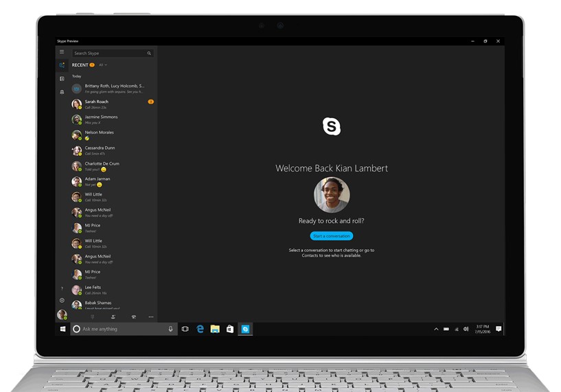The height and width of the screenshot is (392, 561).
Task: Click Start a conversation button
Action: click(x=331, y=236)
